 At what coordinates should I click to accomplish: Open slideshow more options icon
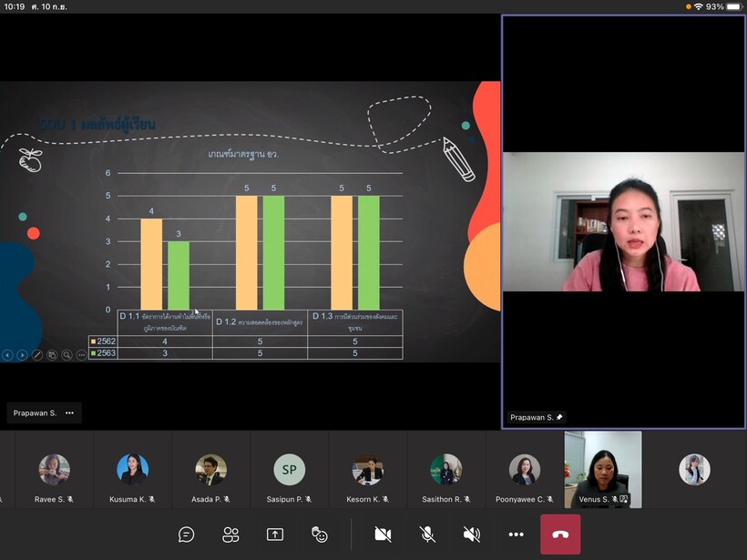click(81, 355)
